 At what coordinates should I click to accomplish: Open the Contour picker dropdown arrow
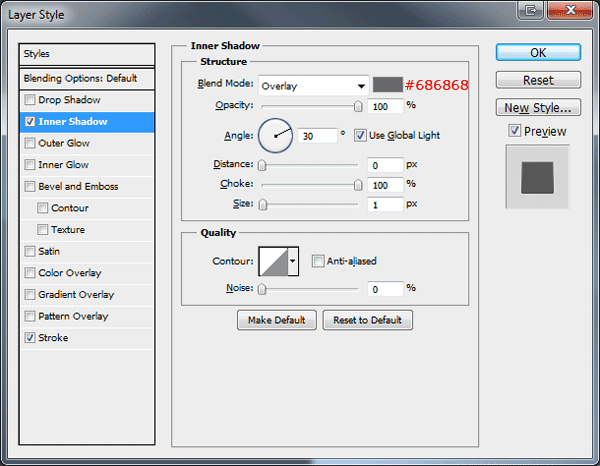(x=293, y=261)
